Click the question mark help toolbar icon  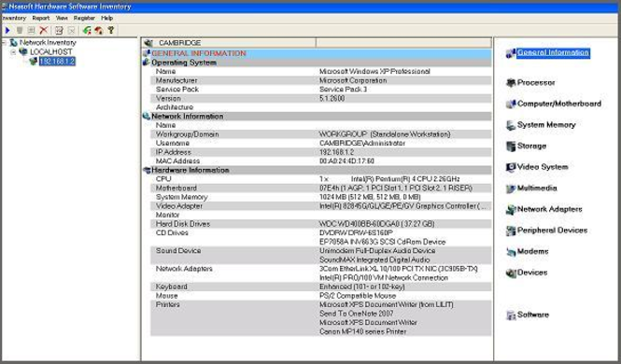(111, 30)
